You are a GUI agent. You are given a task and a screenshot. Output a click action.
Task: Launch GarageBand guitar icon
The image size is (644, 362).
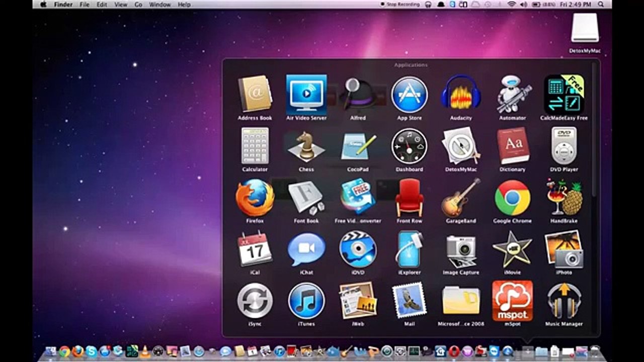click(x=461, y=198)
